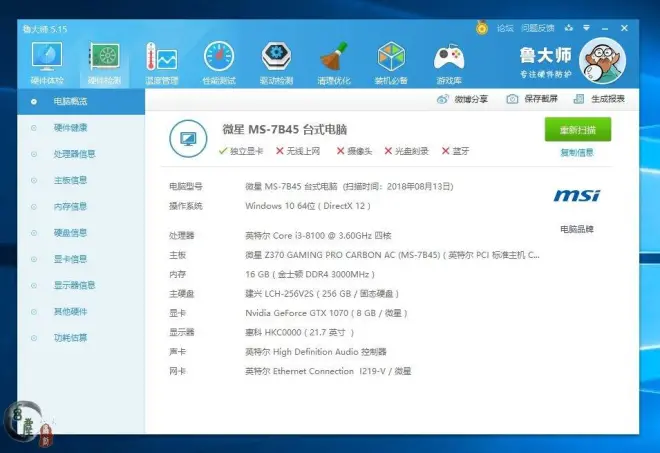660x453 pixels.
Task: Click the 16 GB DDR4 memory value
Action: (310, 274)
